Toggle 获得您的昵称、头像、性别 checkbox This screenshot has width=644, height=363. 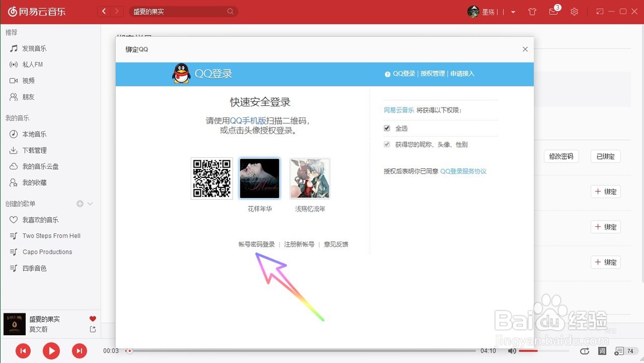pyautogui.click(x=387, y=144)
